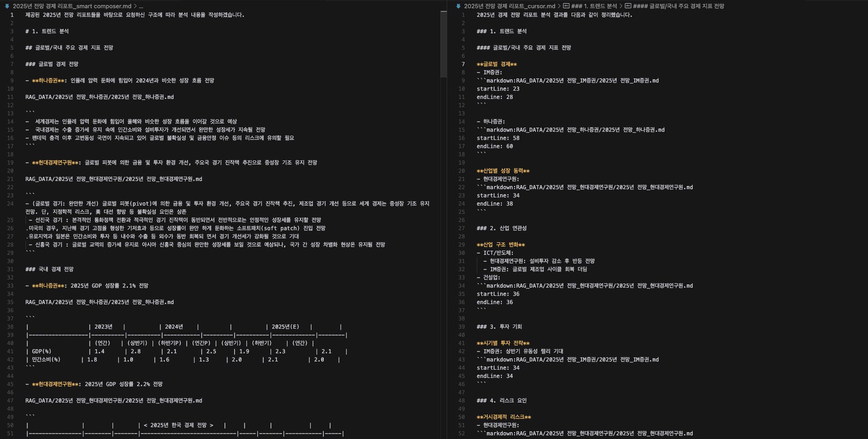Click the 'endLine: 34' line
Viewport: 868px width, 439px height.
point(495,376)
